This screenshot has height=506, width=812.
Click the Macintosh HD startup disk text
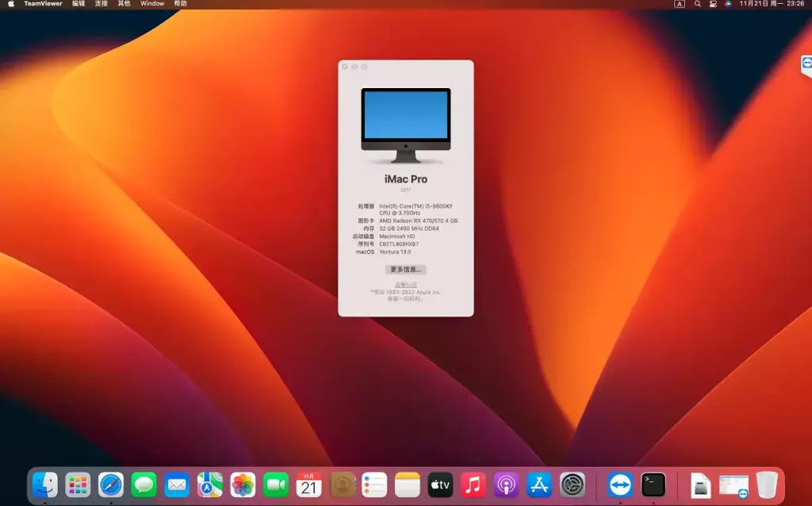point(397,236)
